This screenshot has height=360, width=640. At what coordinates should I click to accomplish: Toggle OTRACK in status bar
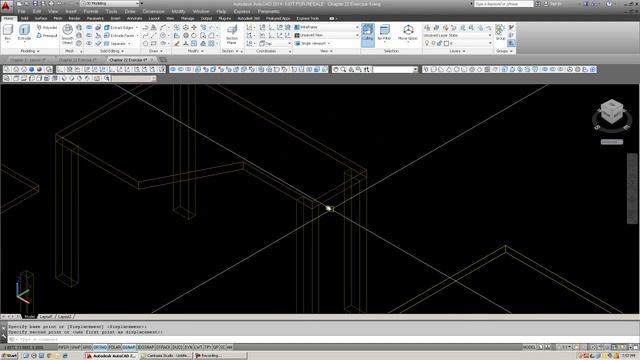click(163, 347)
